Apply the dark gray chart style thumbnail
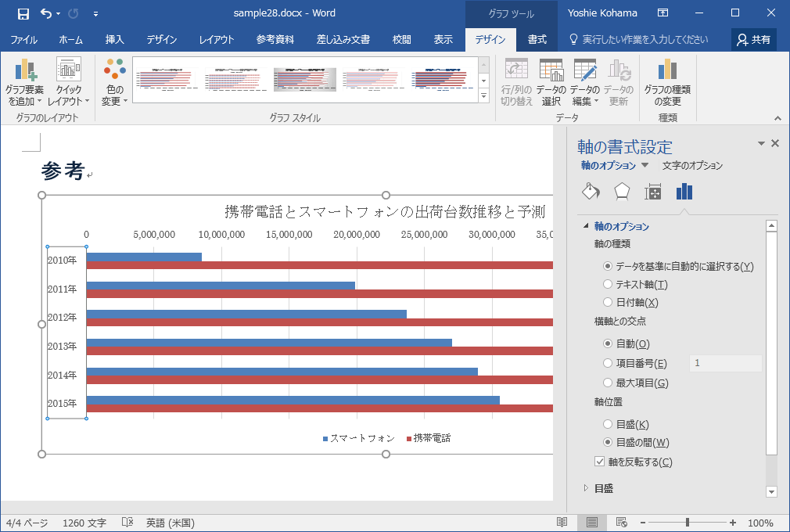Screen dimensions: 790x532 305,80
